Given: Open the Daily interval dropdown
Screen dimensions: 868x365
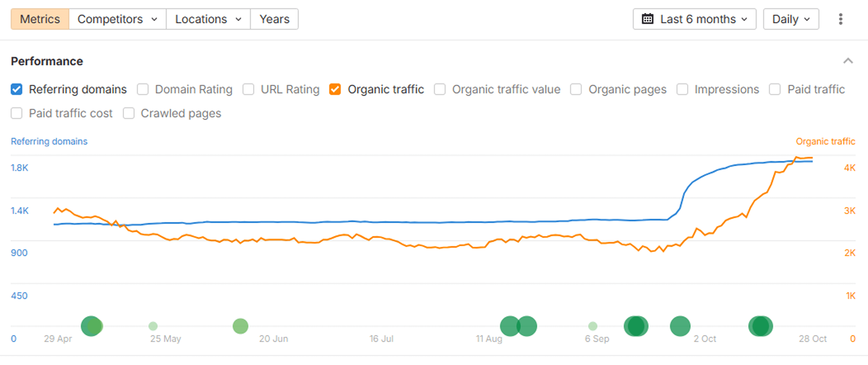Looking at the screenshot, I should pos(790,19).
